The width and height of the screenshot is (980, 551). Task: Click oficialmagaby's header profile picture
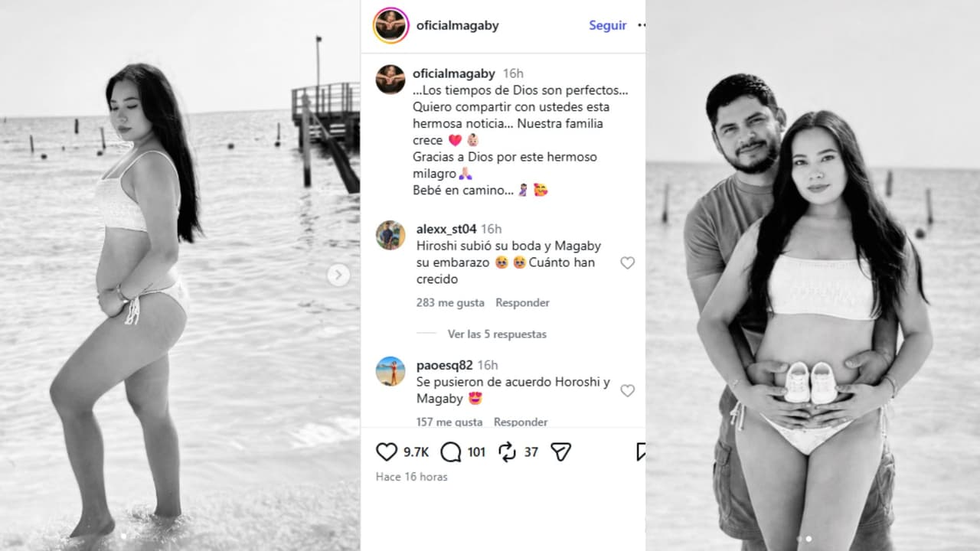click(x=390, y=25)
